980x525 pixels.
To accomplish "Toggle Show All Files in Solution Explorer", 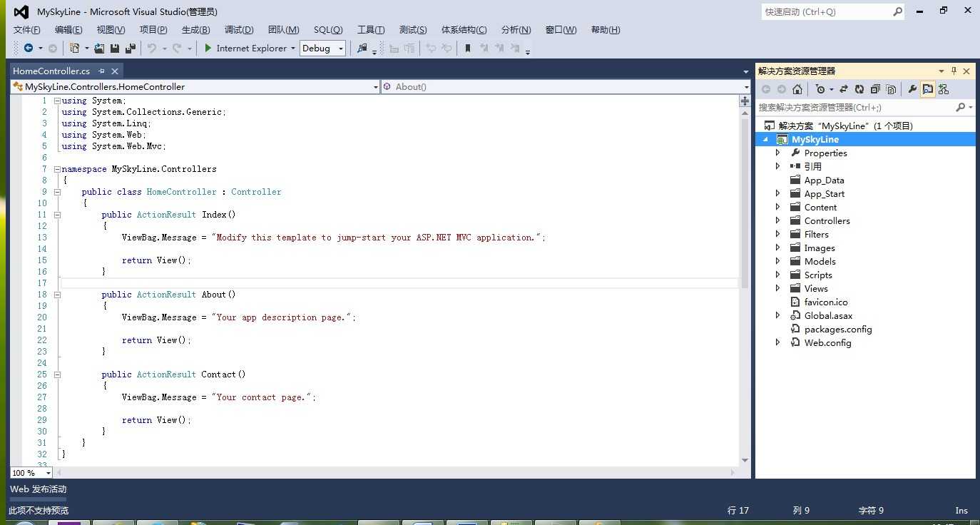I will pyautogui.click(x=891, y=89).
